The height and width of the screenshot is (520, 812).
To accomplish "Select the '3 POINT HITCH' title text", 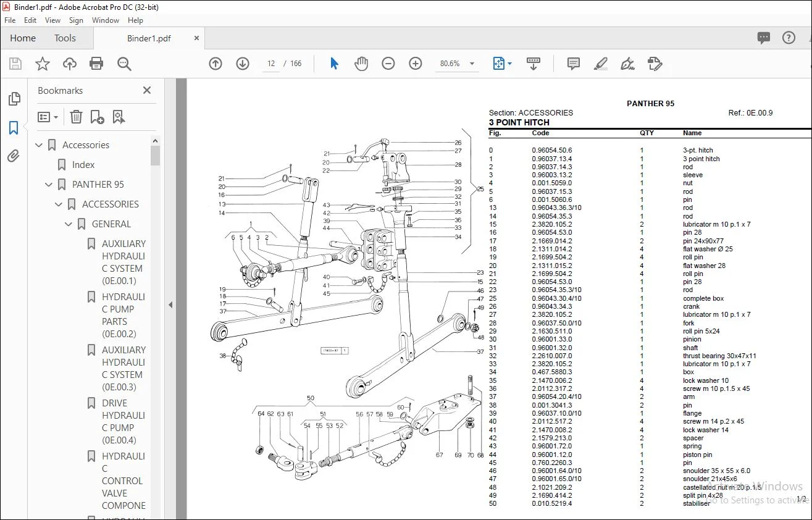I will coord(519,122).
